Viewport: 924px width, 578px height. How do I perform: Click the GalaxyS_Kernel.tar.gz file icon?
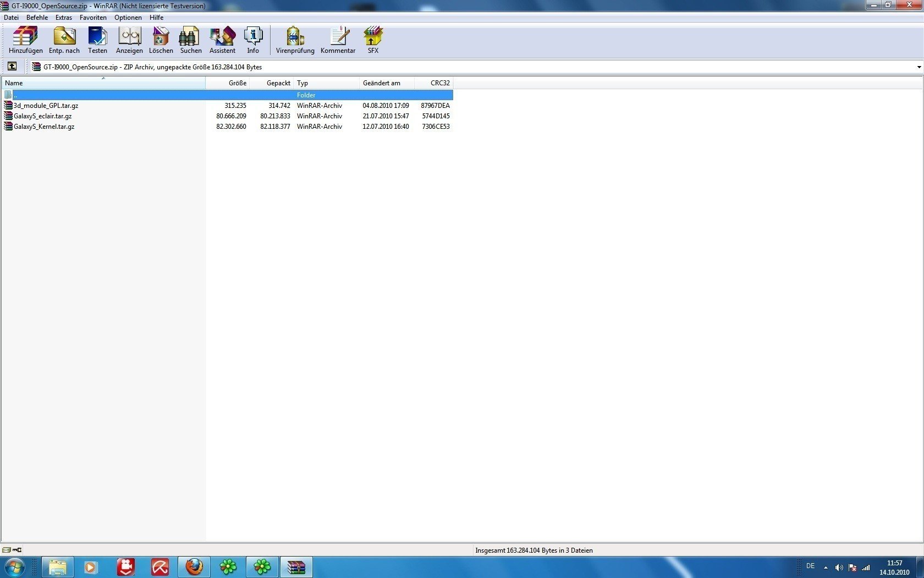pos(8,126)
